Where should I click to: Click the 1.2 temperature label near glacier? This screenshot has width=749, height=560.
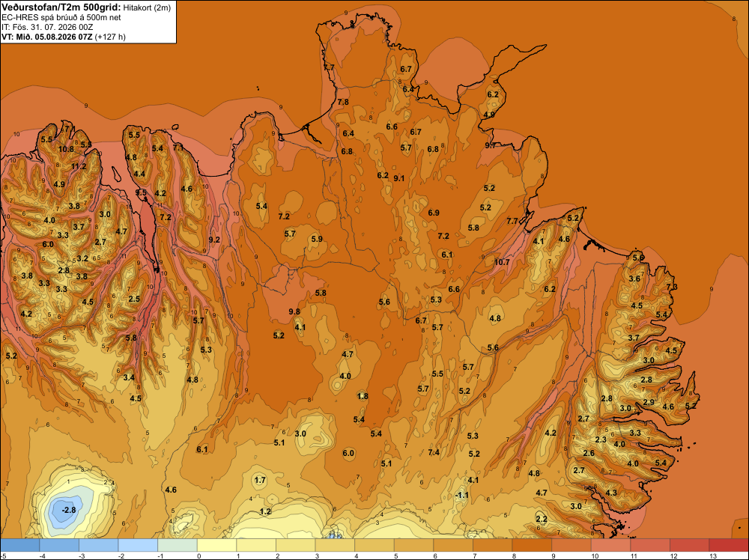[x=265, y=512]
